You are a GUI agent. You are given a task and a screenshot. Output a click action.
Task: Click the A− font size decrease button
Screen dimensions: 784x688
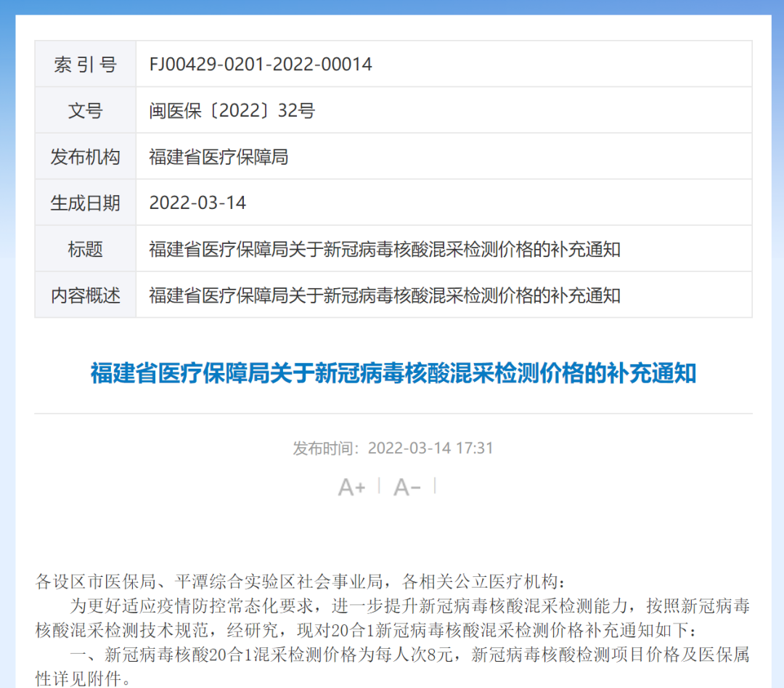407,487
